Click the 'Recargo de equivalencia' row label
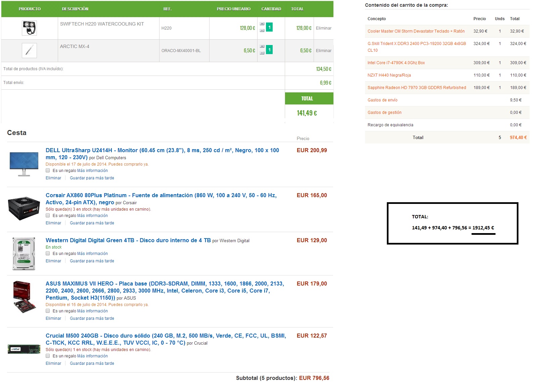The image size is (547, 392). pyautogui.click(x=391, y=125)
